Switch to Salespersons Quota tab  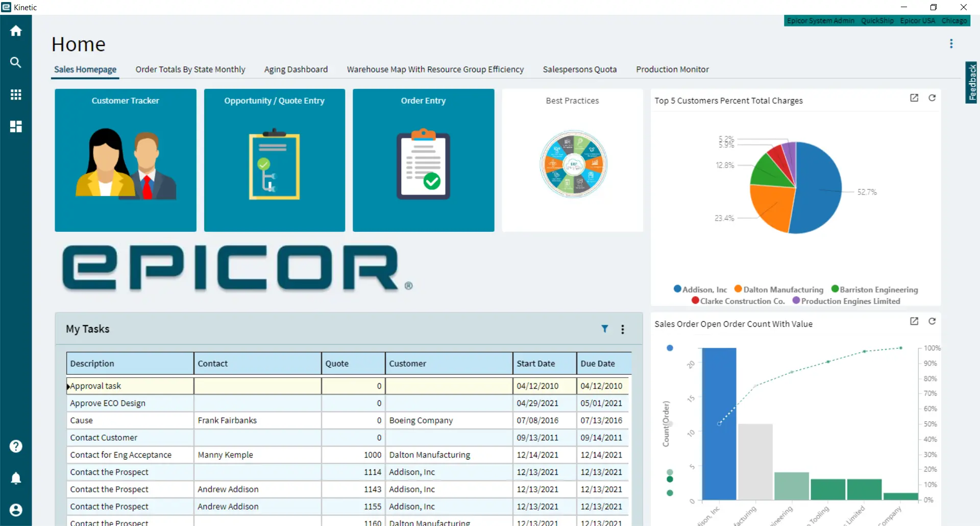(580, 69)
